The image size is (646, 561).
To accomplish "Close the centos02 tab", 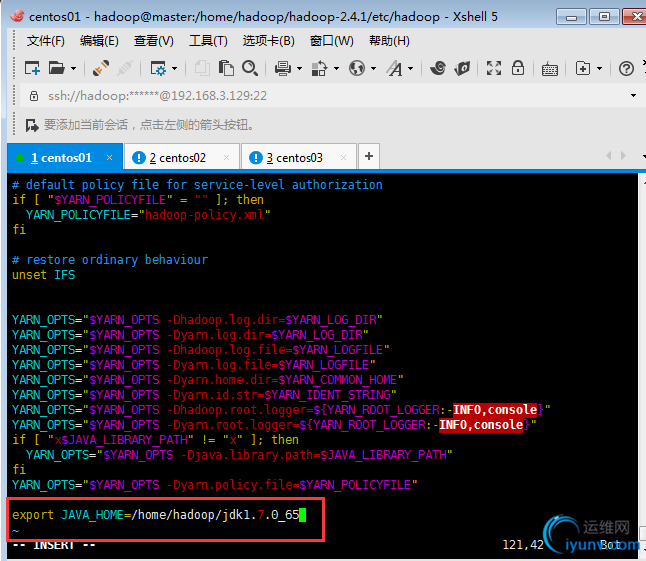I will tap(226, 157).
